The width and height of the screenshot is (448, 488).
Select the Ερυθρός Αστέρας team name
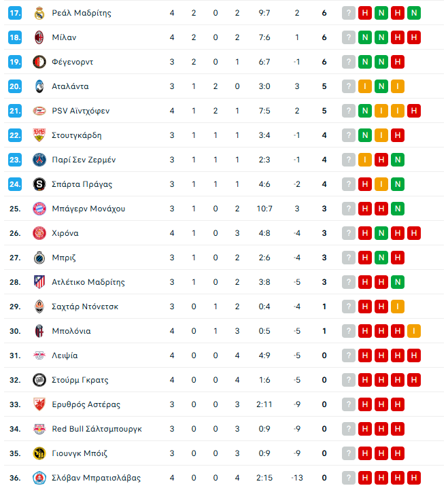click(86, 404)
